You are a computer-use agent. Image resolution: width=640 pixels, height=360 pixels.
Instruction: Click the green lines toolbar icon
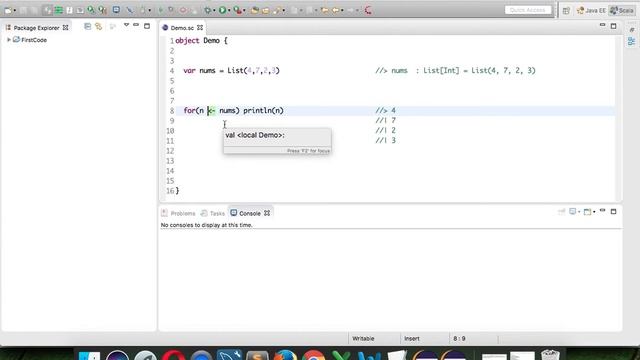(58, 10)
